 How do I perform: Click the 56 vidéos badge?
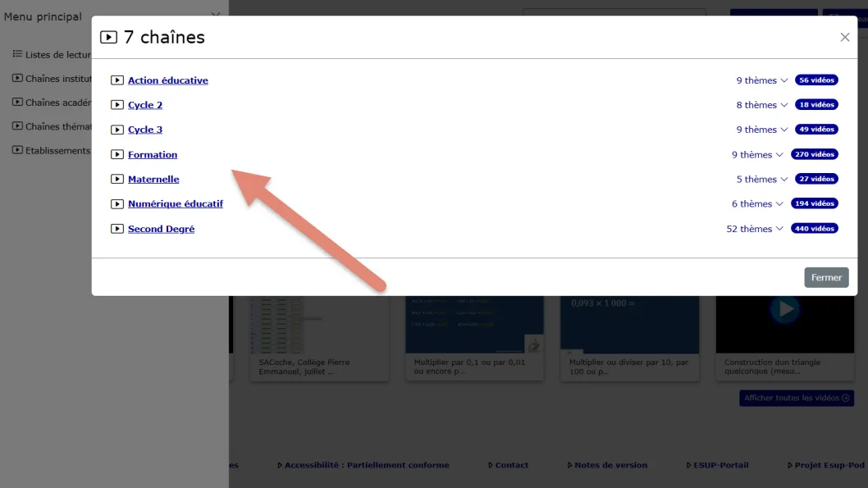click(816, 80)
